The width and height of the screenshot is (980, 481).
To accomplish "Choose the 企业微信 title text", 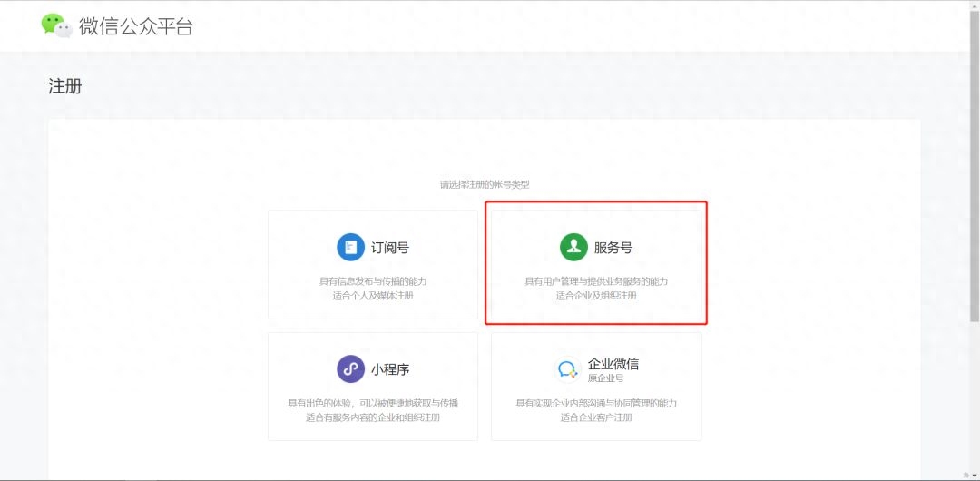I will click(x=613, y=364).
